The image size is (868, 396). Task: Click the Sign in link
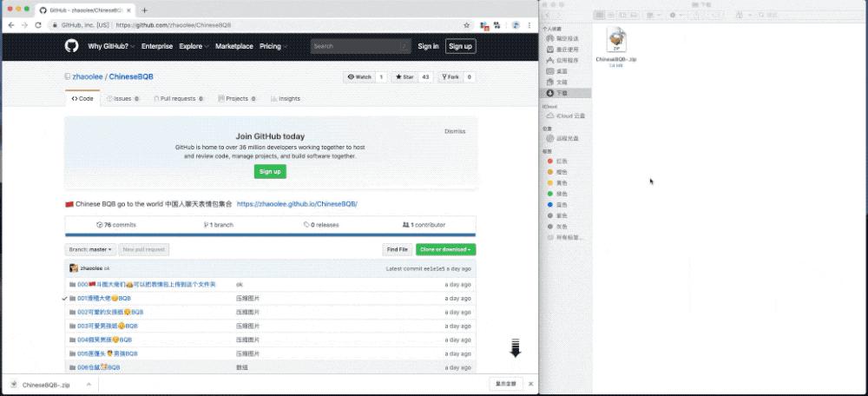428,47
